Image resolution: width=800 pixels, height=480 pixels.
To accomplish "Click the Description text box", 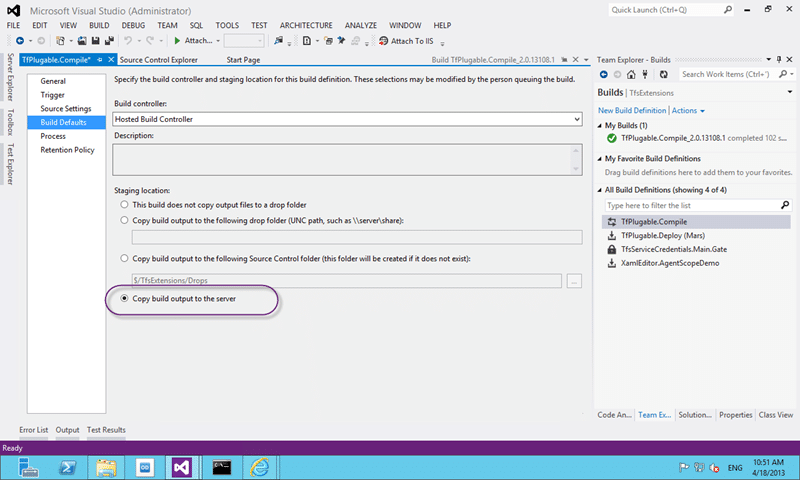I will point(347,160).
